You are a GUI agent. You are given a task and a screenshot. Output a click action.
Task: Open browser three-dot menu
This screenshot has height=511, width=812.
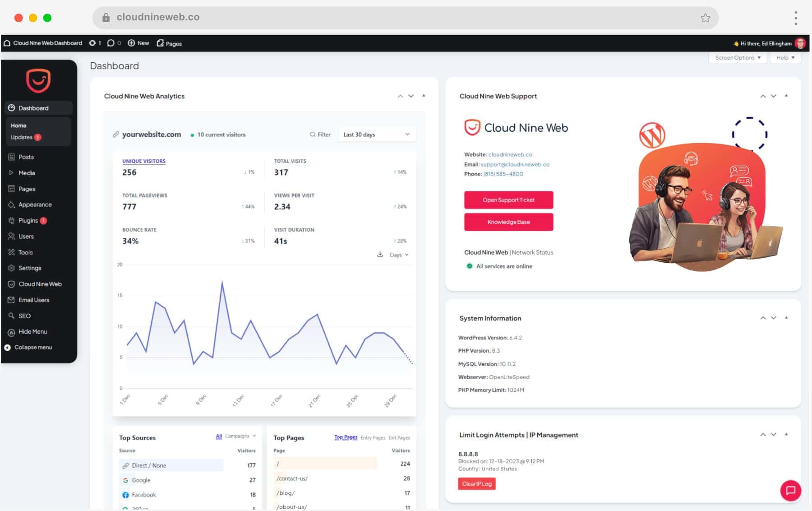pos(796,18)
